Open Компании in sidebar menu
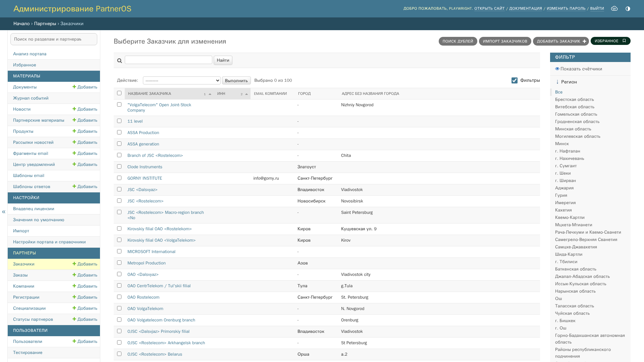 (x=23, y=286)
